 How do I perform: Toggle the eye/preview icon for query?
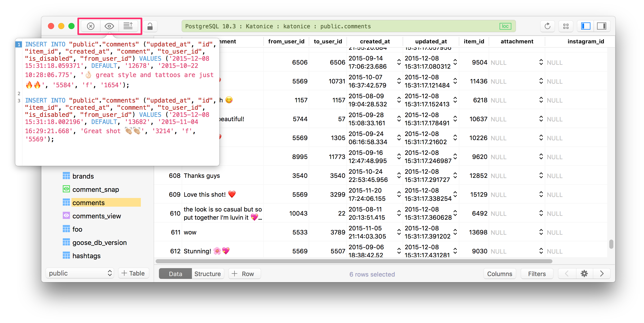tap(109, 26)
